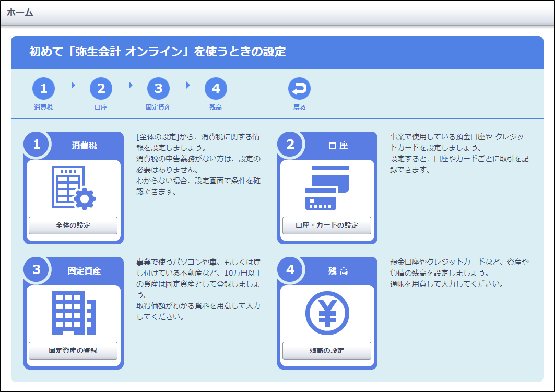Screen dimensions: 555x392
Task: Click step 1 消費税 circle in navigation
Action: [43, 88]
